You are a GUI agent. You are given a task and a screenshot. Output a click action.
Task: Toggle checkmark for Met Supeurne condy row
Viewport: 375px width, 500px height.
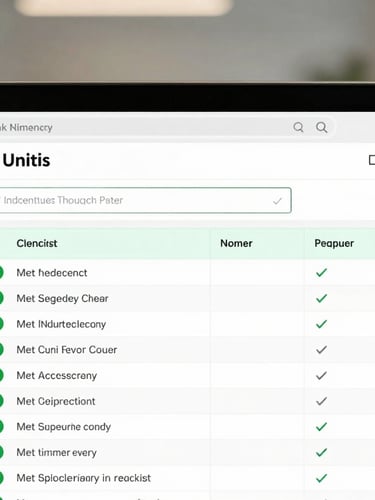pyautogui.click(x=321, y=427)
